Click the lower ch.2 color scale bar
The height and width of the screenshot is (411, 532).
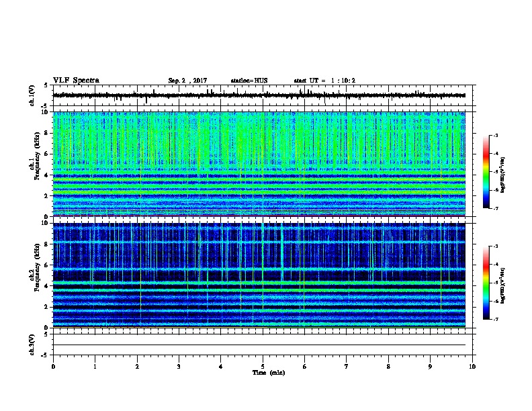486,283
